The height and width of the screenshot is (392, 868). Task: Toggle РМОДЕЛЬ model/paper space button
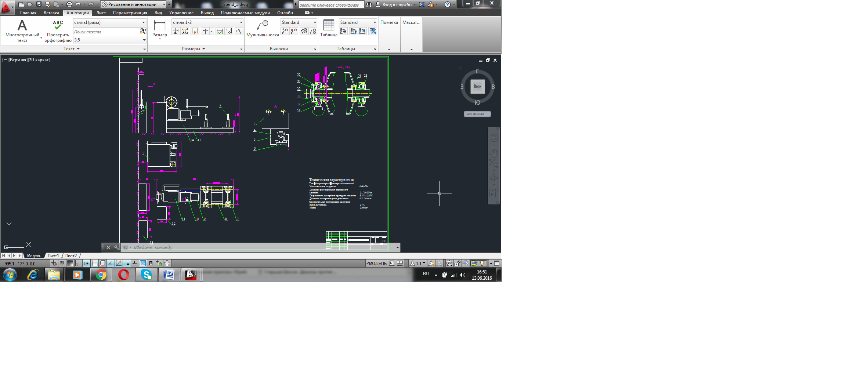pos(376,263)
